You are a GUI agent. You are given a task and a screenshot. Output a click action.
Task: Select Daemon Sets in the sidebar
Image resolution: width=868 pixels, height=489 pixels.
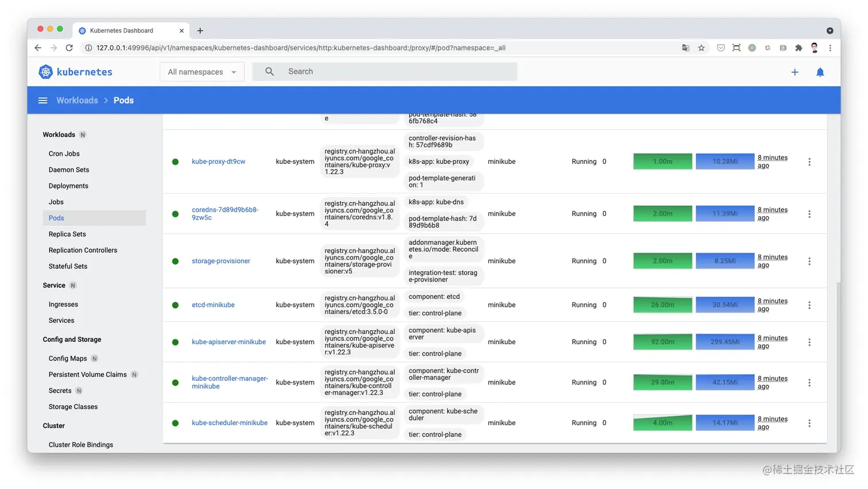(x=69, y=170)
